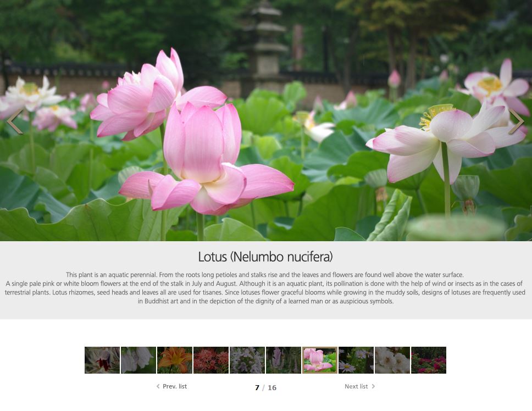Click the Lotus (Nelumbo nucifera) title
Image resolution: width=532 pixels, height=411 pixels.
tap(265, 257)
